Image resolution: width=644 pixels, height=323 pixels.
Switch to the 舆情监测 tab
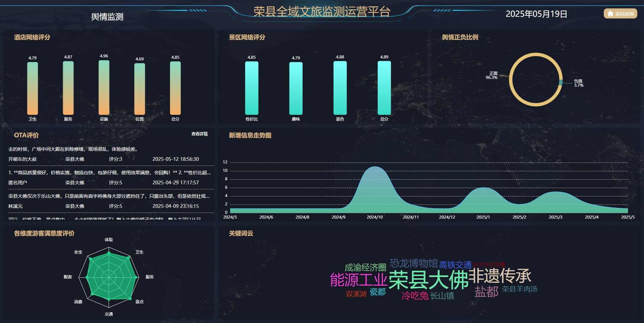tap(107, 16)
